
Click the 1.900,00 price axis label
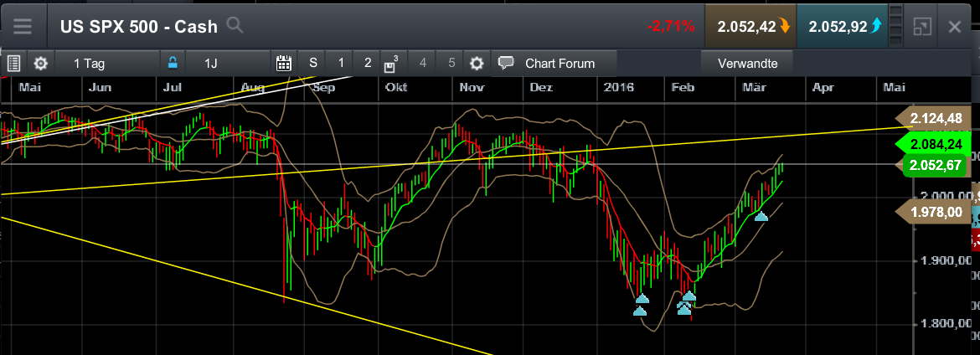944,260
